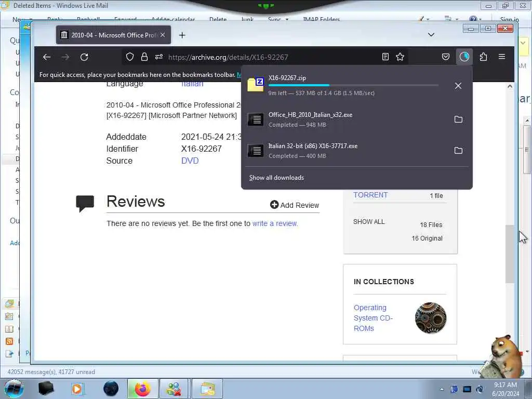This screenshot has height=399, width=532.
Task: Open the Firefox hamburger application menu
Action: tap(502, 57)
